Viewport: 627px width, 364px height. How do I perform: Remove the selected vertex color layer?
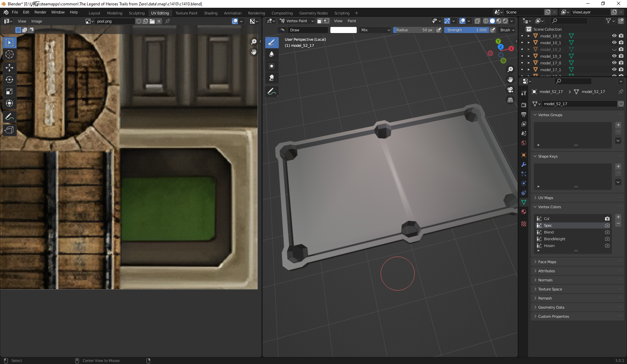pyautogui.click(x=618, y=224)
